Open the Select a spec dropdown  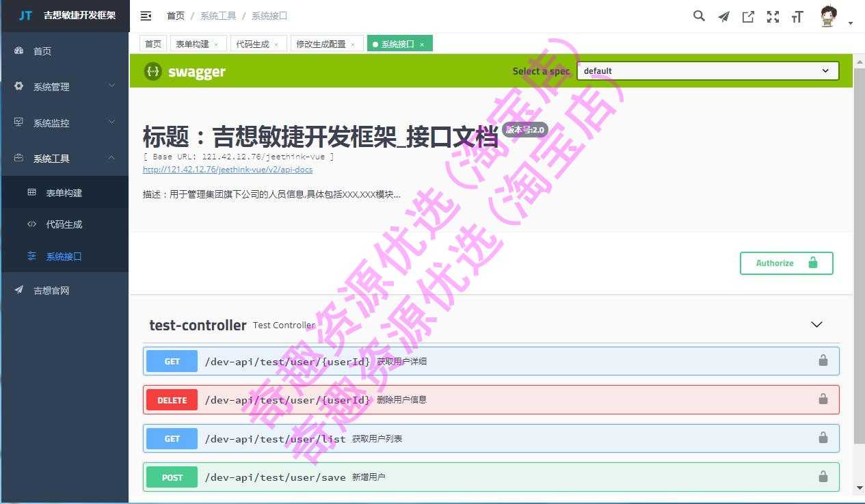pos(708,70)
